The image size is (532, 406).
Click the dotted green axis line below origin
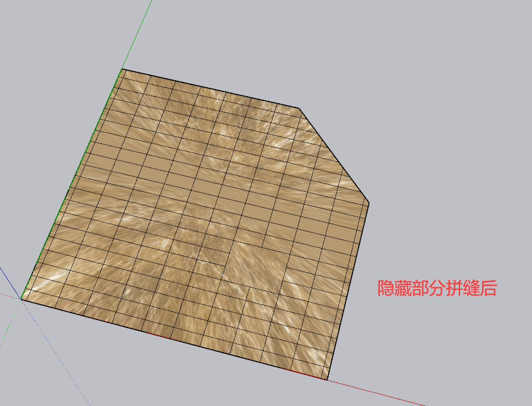[x=12, y=324]
